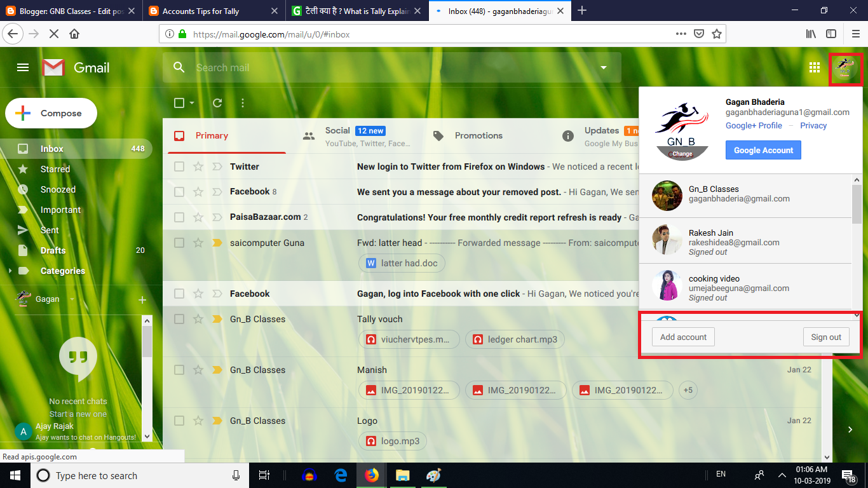Open Microsoft Edge from the taskbar
The height and width of the screenshot is (488, 868).
point(341,475)
